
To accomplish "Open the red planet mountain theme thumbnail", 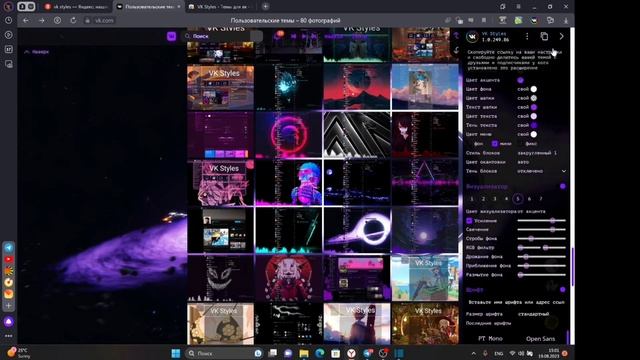I will pyautogui.click(x=357, y=87).
